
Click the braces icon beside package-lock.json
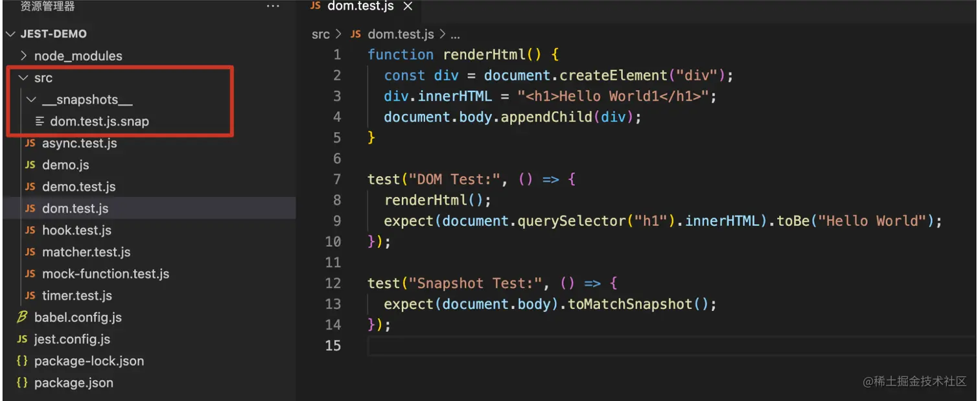tap(22, 361)
